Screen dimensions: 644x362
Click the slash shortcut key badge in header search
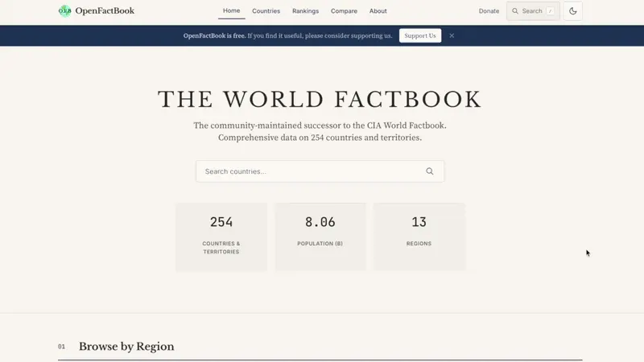[x=550, y=11]
